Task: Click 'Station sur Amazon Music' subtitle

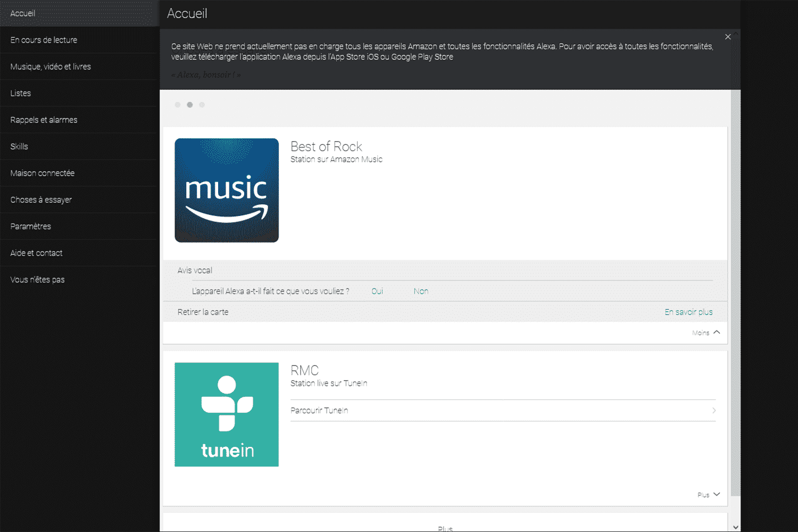Action: [336, 159]
